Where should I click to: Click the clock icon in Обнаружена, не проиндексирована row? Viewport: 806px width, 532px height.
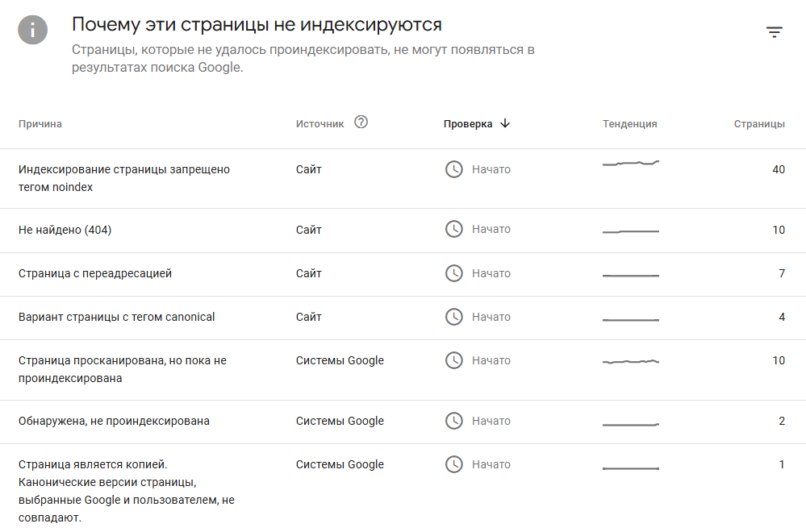(x=455, y=421)
